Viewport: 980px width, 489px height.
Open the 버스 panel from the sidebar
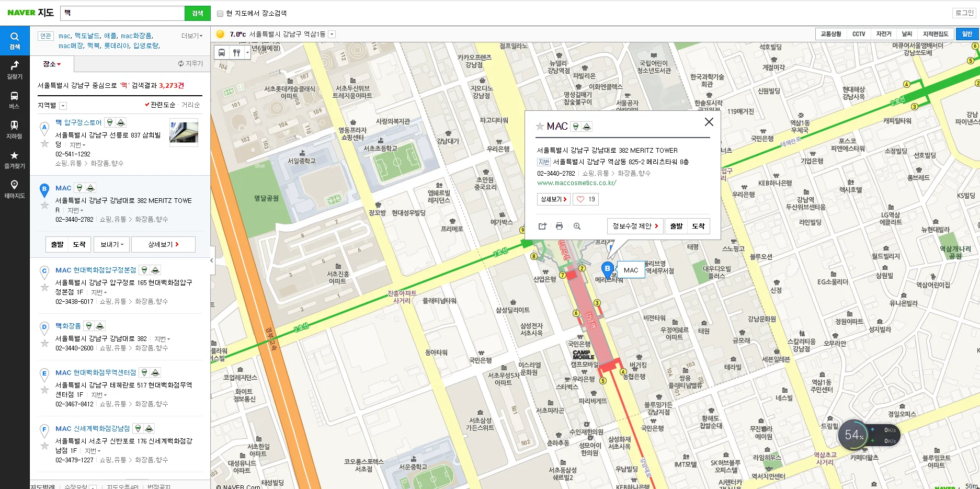click(14, 99)
